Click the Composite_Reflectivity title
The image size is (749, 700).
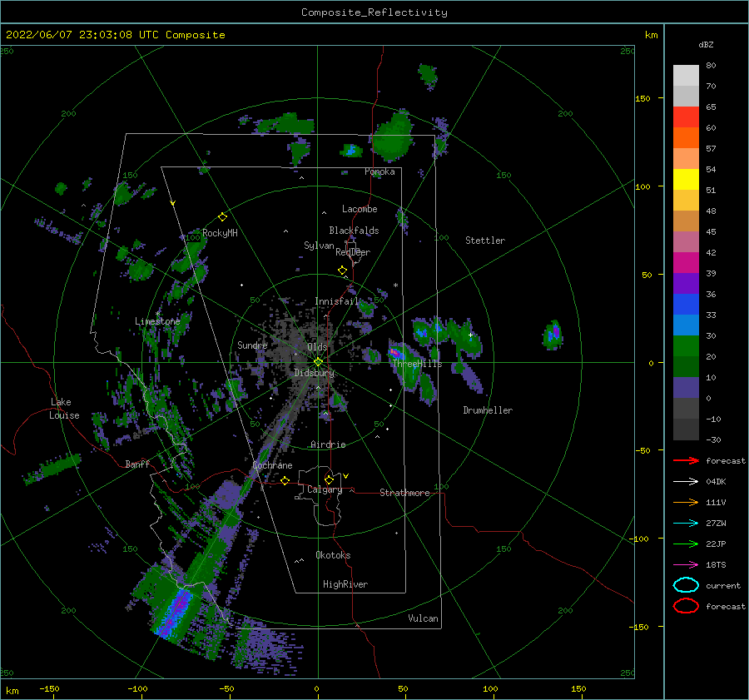pyautogui.click(x=374, y=12)
